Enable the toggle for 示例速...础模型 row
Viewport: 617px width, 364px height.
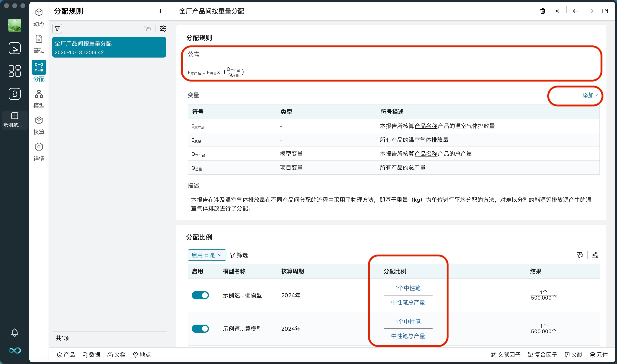(x=200, y=295)
